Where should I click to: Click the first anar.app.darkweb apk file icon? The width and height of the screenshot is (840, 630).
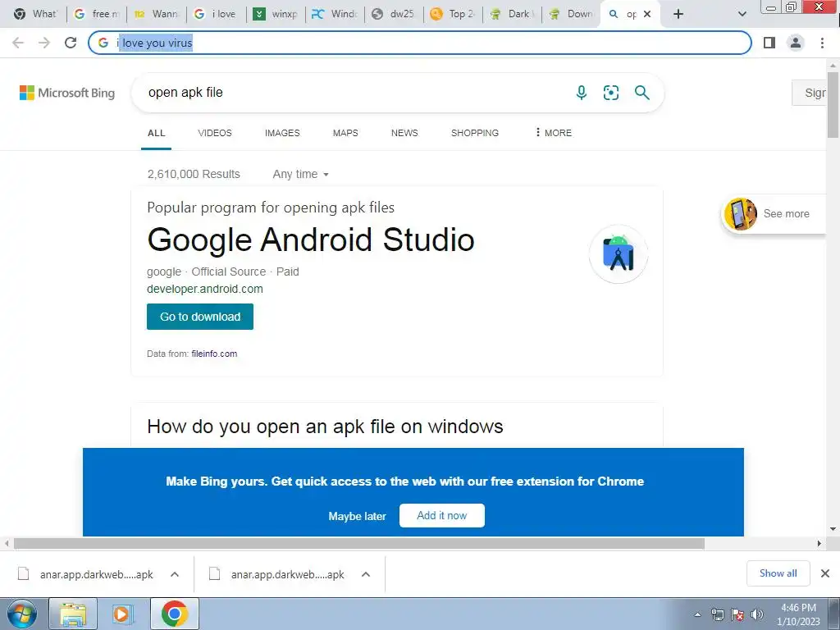(24, 574)
